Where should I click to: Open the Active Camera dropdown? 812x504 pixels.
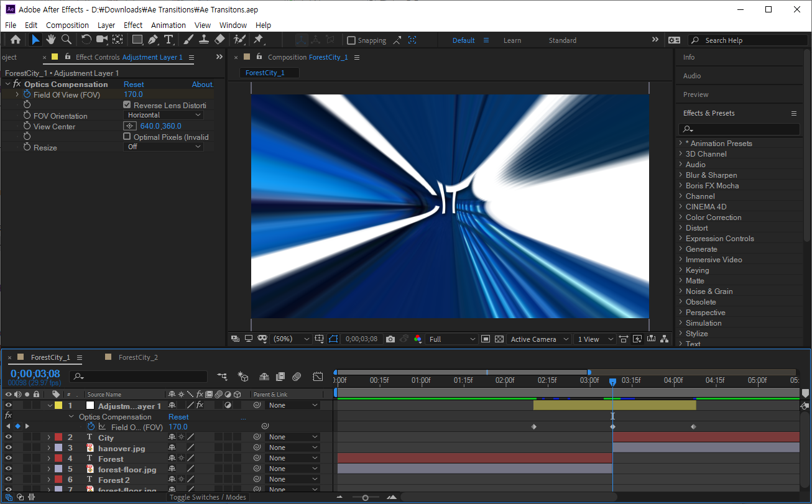(x=539, y=339)
